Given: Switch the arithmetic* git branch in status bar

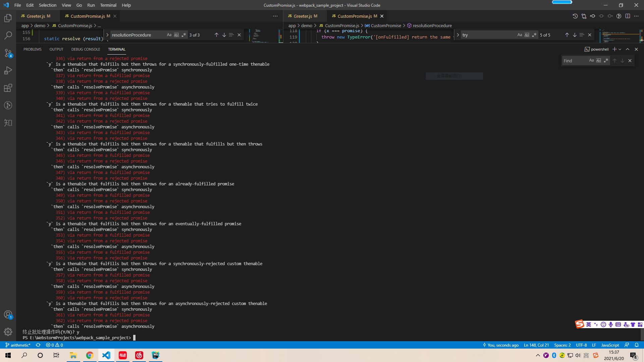Looking at the screenshot, I should (x=18, y=345).
